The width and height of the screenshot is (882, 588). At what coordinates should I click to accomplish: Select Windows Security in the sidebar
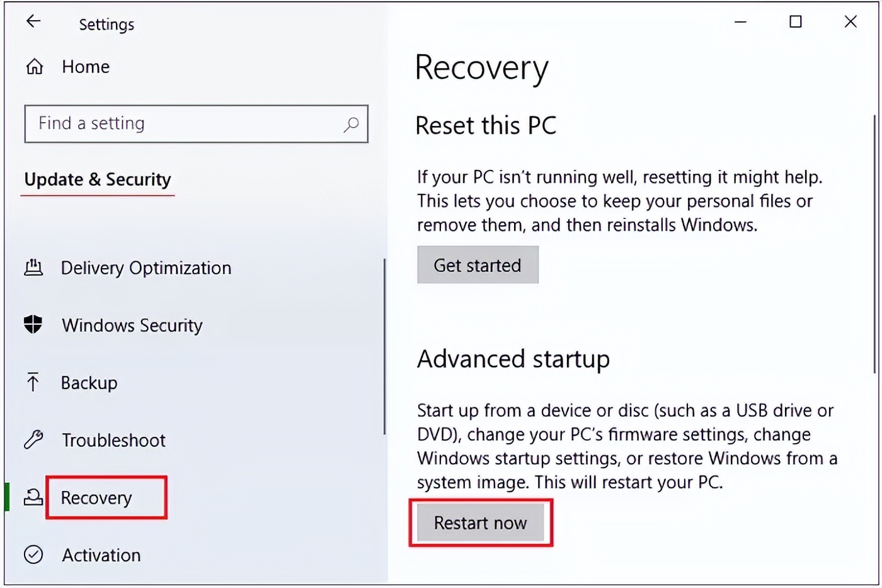[132, 325]
